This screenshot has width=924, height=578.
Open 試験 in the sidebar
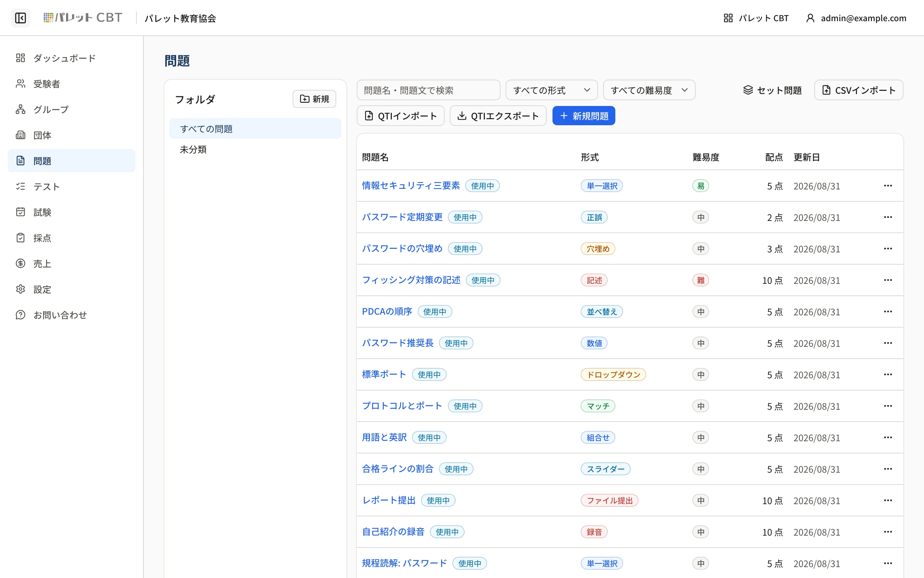(x=72, y=212)
